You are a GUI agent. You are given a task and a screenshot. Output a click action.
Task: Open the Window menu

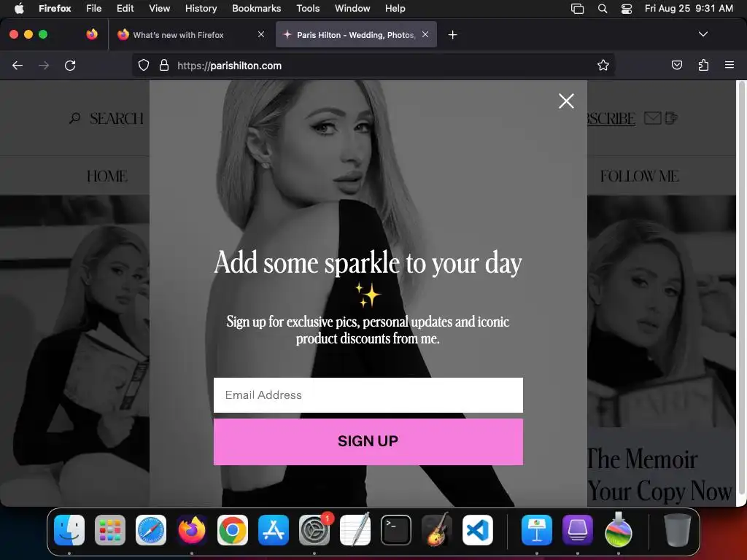352,8
